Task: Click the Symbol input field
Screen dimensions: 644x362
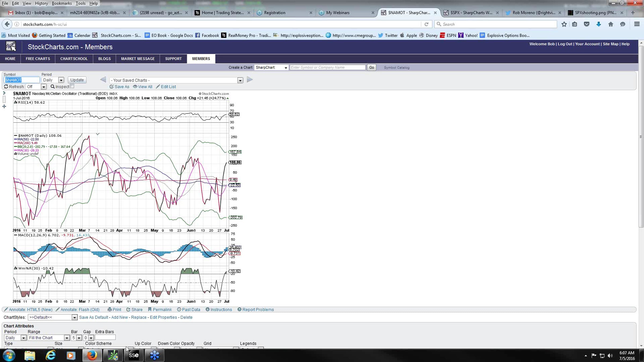Action: click(22, 80)
